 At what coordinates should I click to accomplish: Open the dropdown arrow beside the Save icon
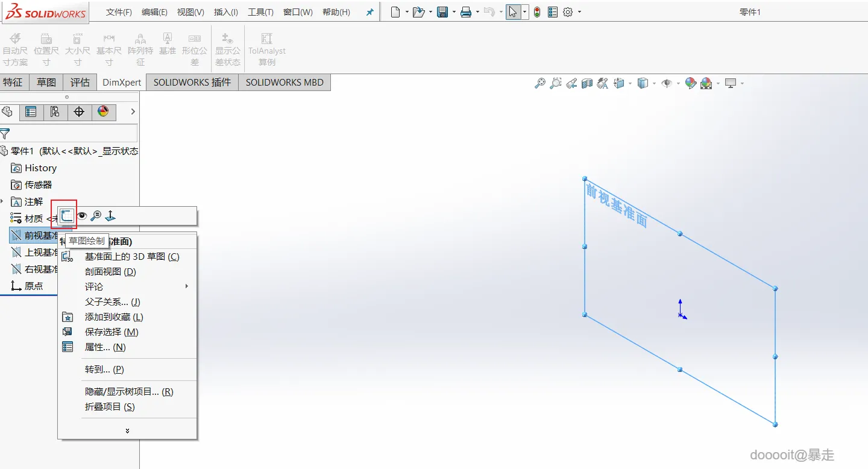tap(454, 12)
